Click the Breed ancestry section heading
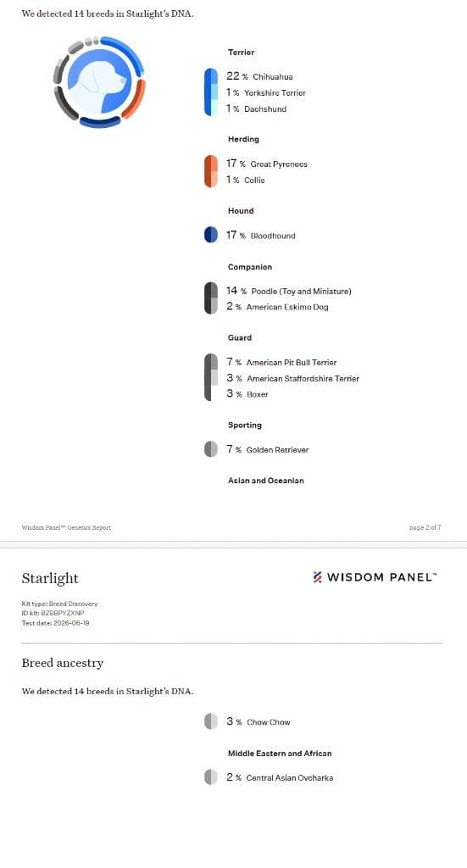Image resolution: width=467 pixels, height=868 pixels. [63, 663]
